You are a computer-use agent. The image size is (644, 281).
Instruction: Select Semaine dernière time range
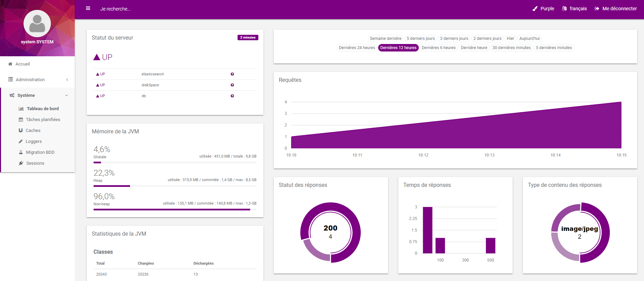pyautogui.click(x=386, y=39)
